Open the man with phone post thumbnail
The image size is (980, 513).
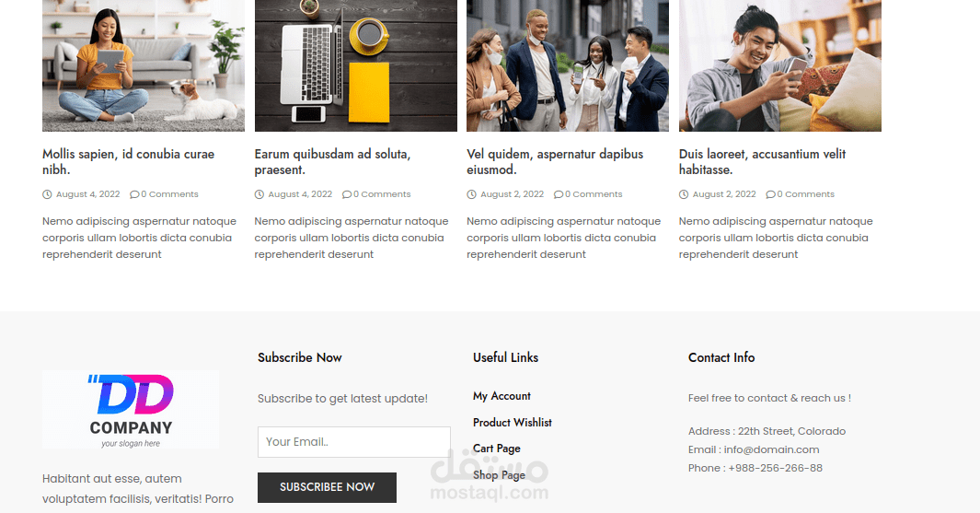(780, 65)
